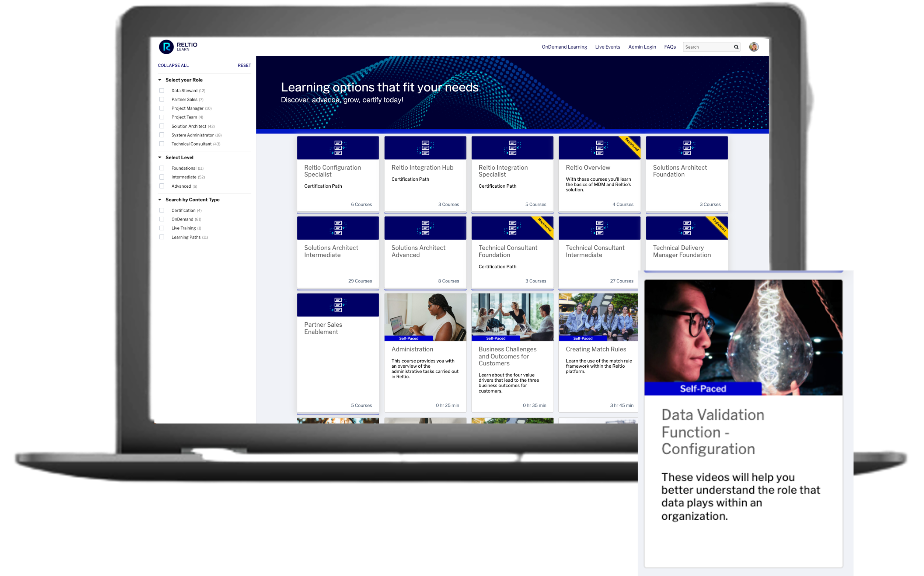The image size is (924, 576).
Task: Click the Reltio Learn logo
Action: click(178, 47)
